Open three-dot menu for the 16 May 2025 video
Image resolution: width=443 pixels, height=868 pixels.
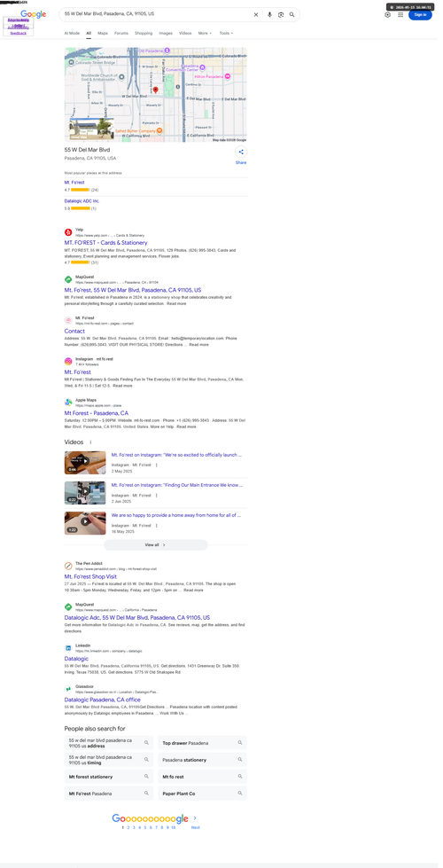[x=157, y=526]
